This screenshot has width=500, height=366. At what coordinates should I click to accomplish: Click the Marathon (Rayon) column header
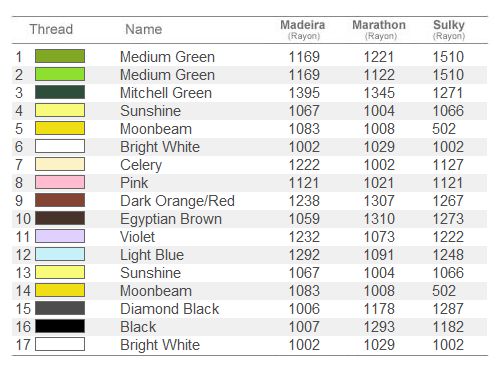point(379,29)
